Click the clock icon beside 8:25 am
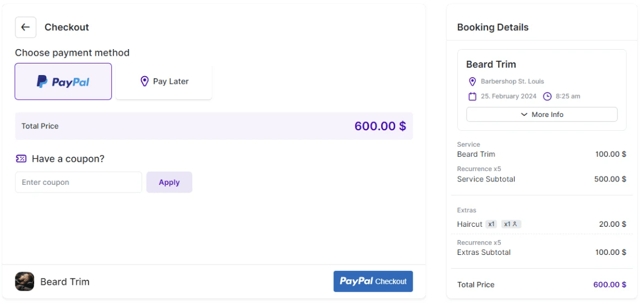644x304 pixels. [547, 97]
